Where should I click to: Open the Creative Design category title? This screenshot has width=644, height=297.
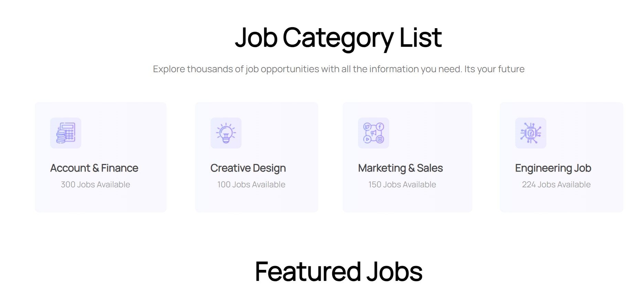tap(248, 168)
